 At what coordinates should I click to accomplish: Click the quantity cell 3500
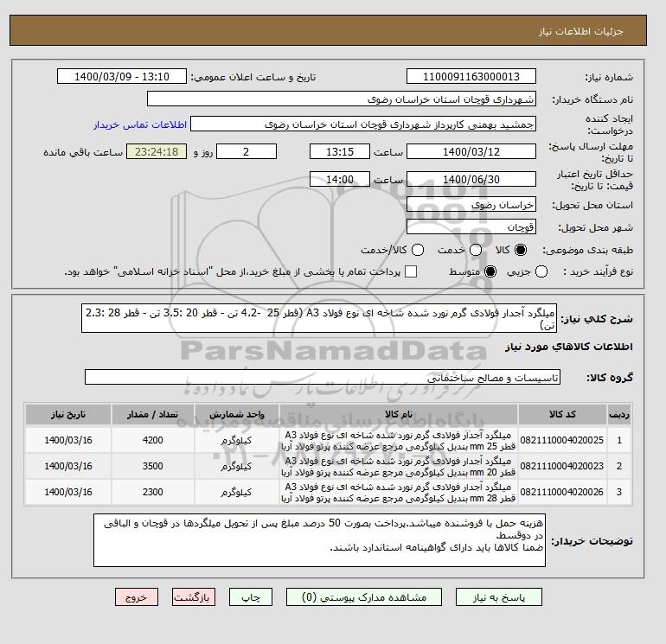point(153,466)
